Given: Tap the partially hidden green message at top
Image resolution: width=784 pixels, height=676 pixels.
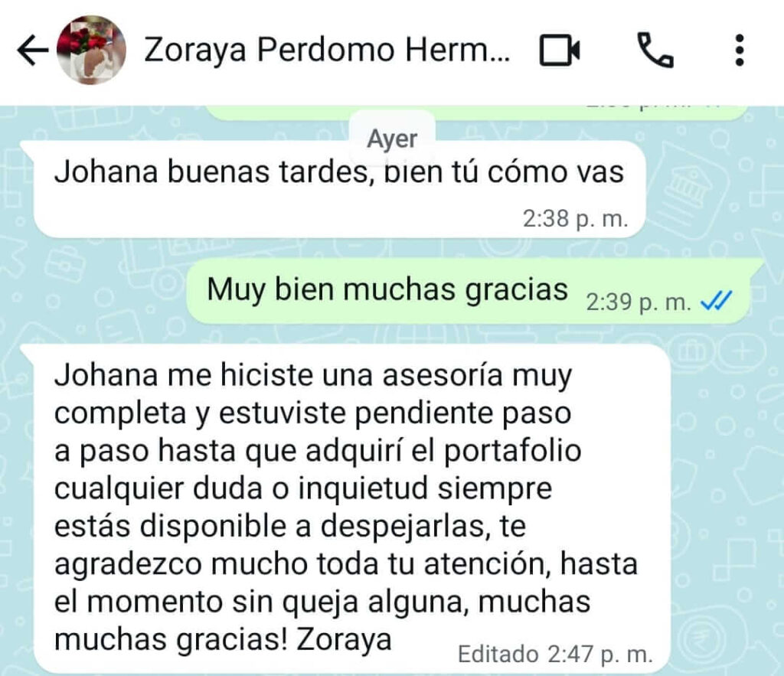Looking at the screenshot, I should click(478, 113).
